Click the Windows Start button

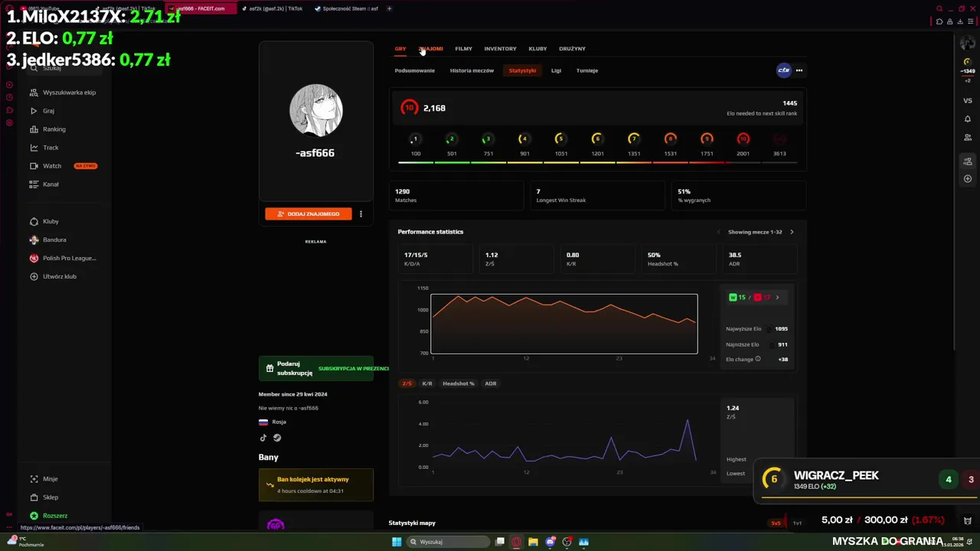[397, 542]
